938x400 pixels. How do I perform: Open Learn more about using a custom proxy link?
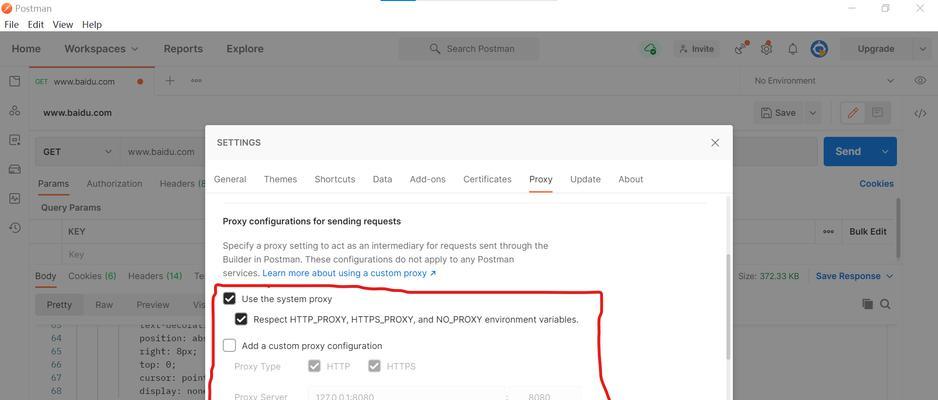point(349,273)
